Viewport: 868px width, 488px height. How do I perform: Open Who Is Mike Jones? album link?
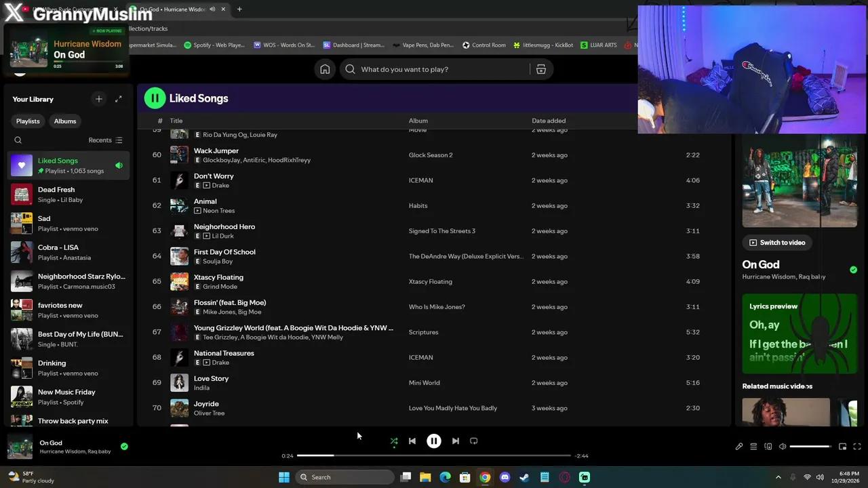(437, 307)
